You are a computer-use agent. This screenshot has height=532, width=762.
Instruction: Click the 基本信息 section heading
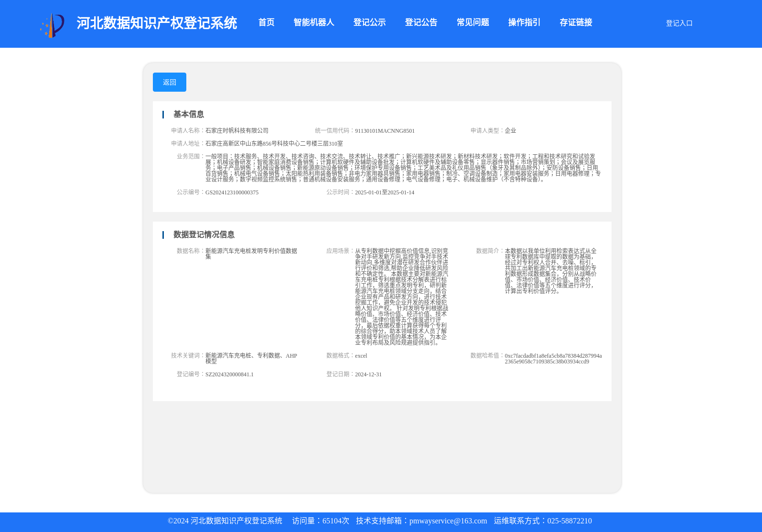189,114
